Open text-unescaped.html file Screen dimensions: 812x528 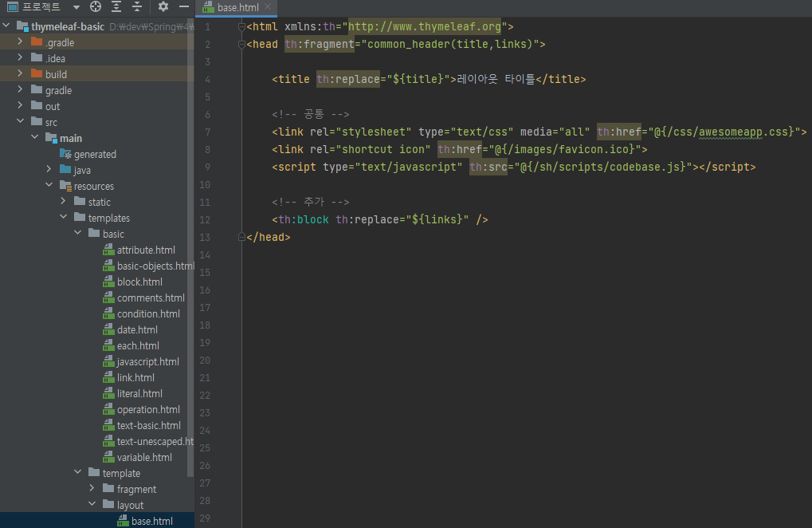(155, 442)
